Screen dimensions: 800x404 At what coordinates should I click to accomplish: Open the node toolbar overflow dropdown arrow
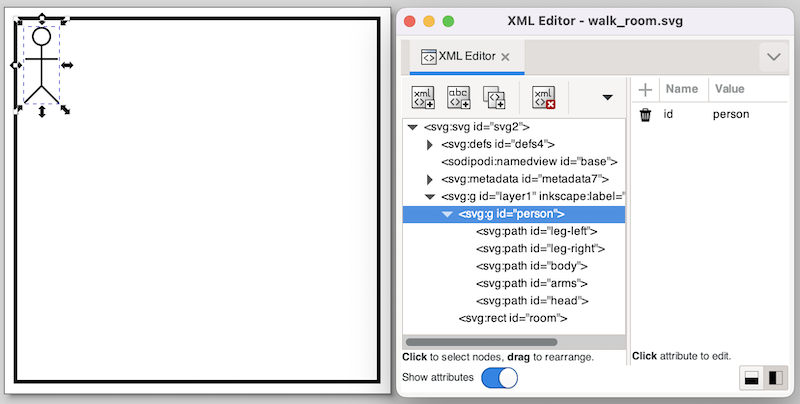606,97
